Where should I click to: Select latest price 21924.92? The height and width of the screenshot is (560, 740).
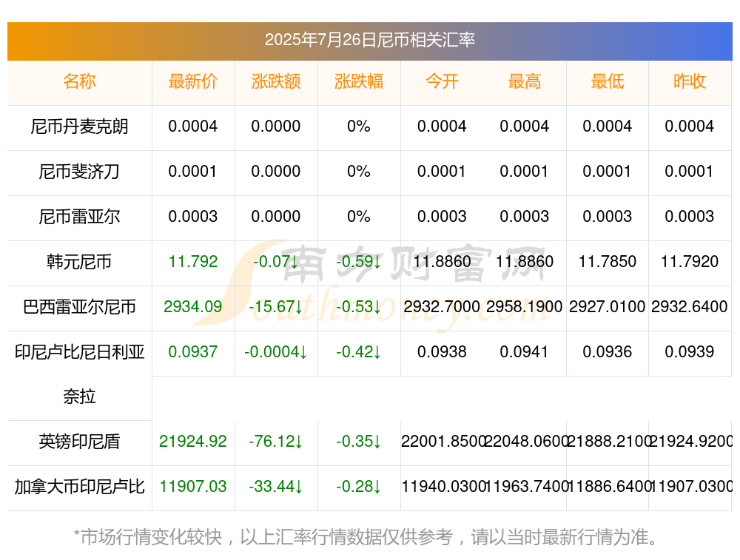pos(193,442)
